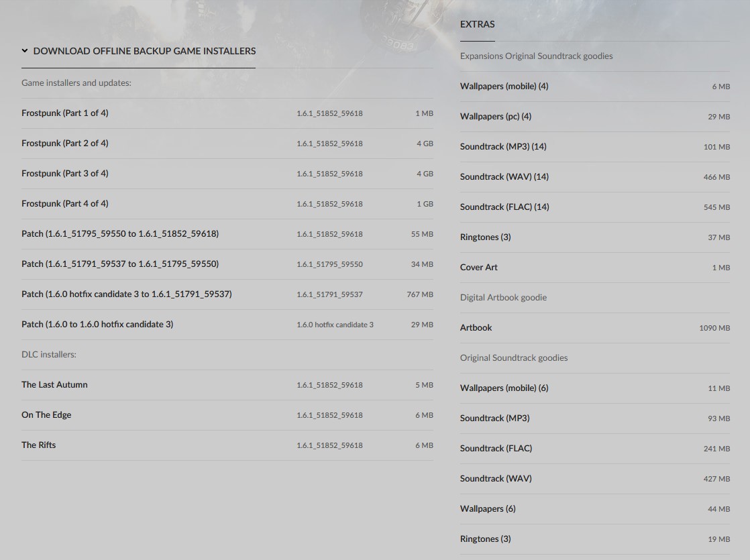
Task: Download Soundtrack (FLAC) 241 MB extra
Action: pyautogui.click(x=595, y=448)
